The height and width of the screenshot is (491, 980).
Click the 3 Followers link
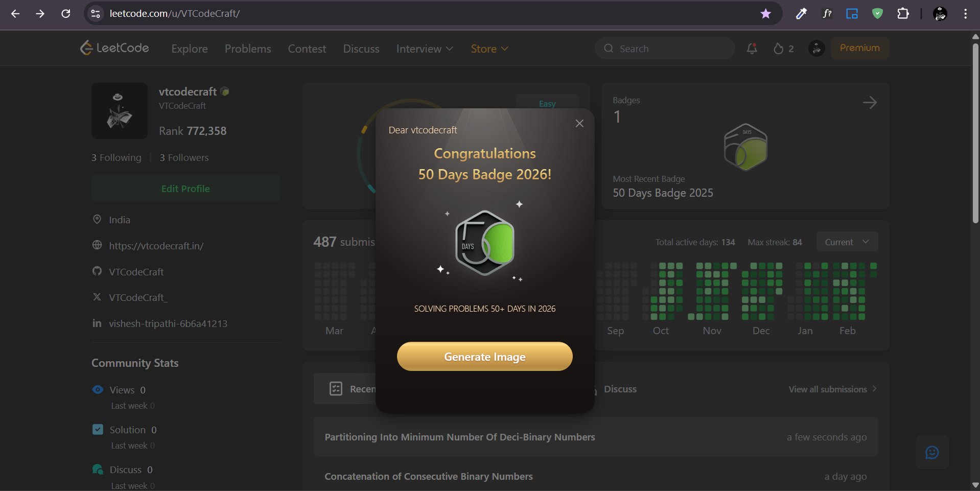(184, 157)
